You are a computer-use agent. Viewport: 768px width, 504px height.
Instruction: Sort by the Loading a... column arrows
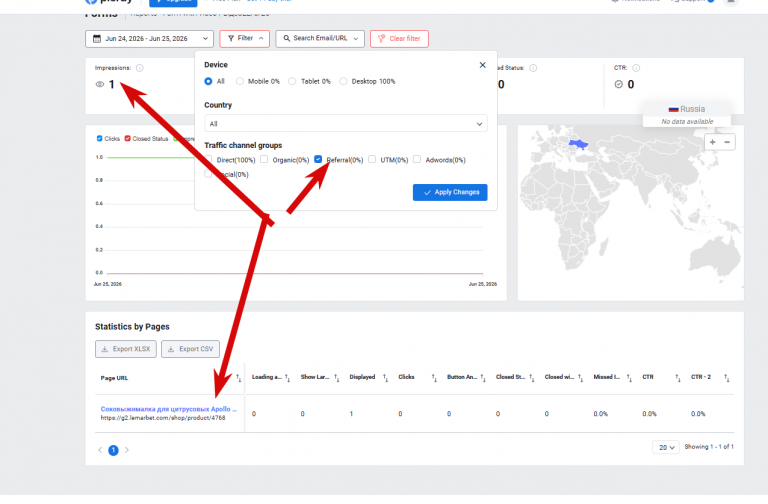click(x=288, y=378)
